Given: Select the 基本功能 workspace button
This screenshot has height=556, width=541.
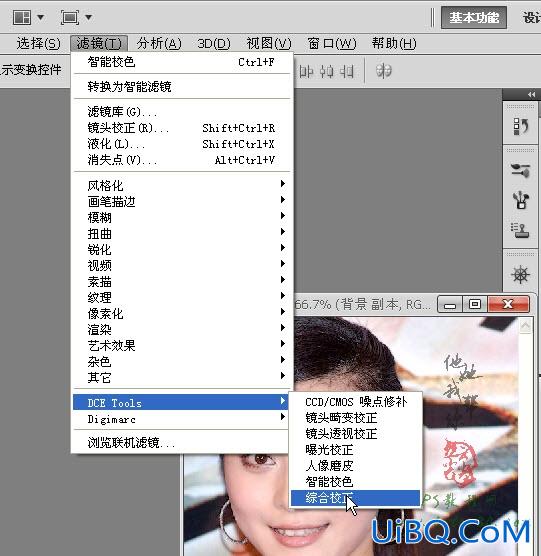Looking at the screenshot, I should 474,17.
